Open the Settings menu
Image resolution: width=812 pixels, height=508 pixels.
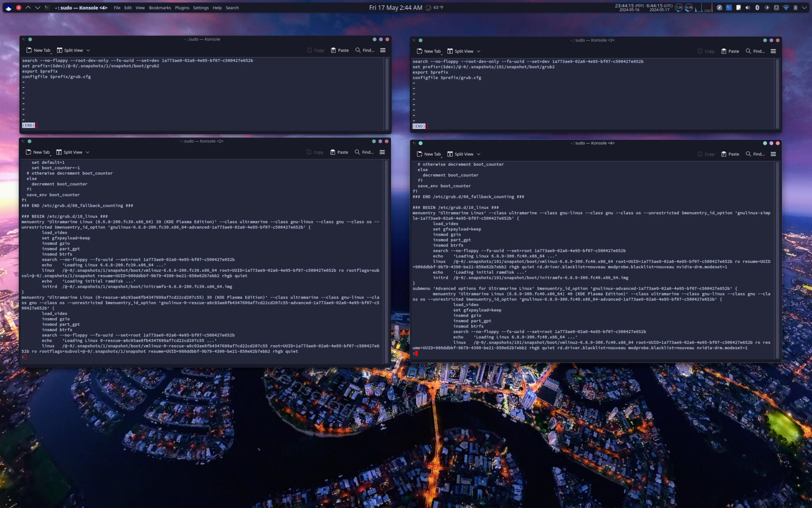click(x=201, y=8)
